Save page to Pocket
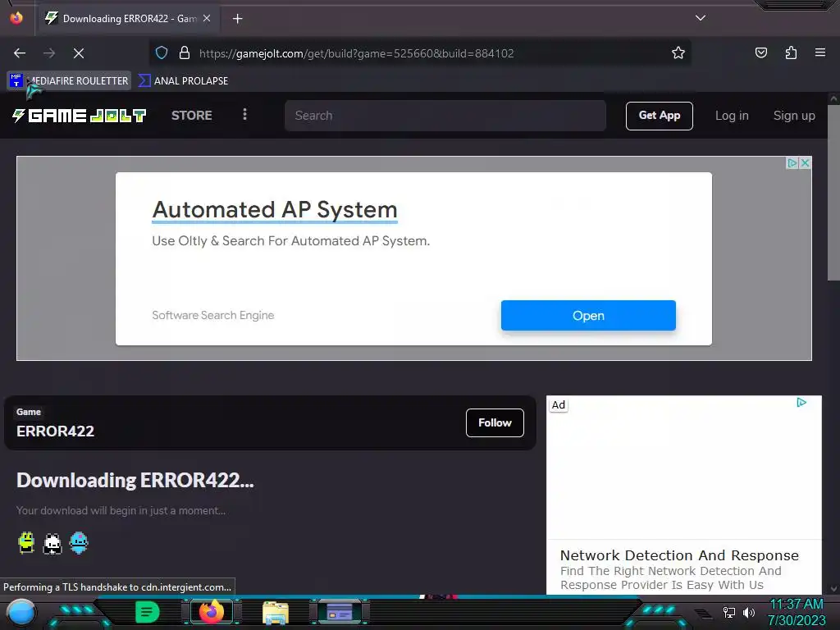The image size is (840, 630). pyautogui.click(x=761, y=52)
